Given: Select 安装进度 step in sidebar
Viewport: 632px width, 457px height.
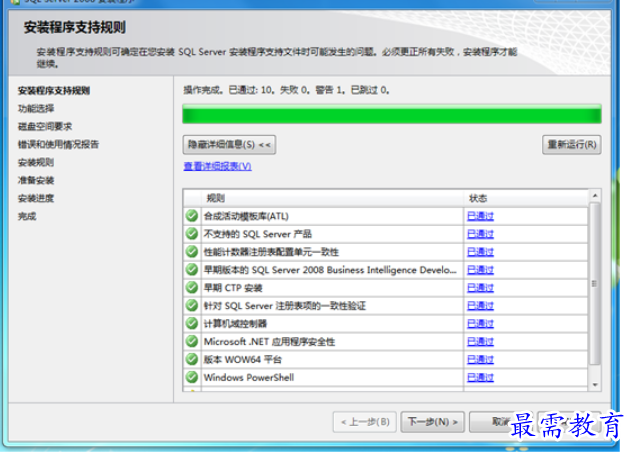Looking at the screenshot, I should tap(36, 198).
